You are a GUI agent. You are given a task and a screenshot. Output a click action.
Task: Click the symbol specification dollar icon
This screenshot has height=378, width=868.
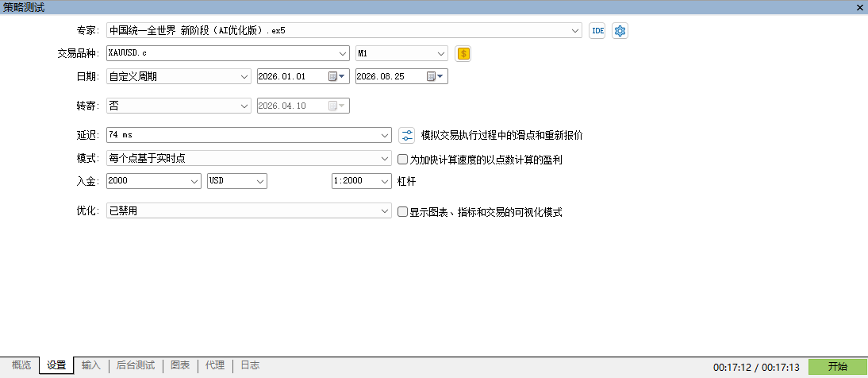(463, 54)
